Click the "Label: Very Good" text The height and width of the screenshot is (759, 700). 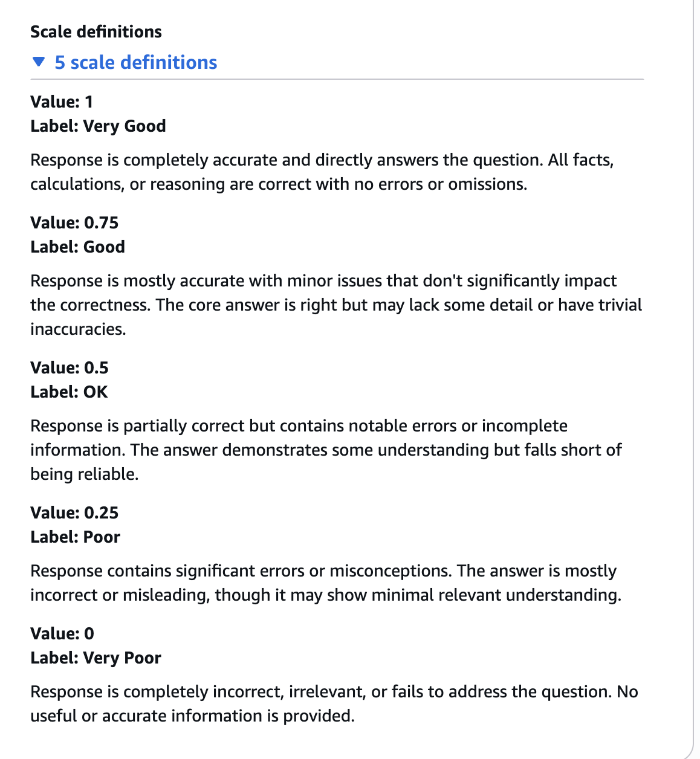point(98,126)
